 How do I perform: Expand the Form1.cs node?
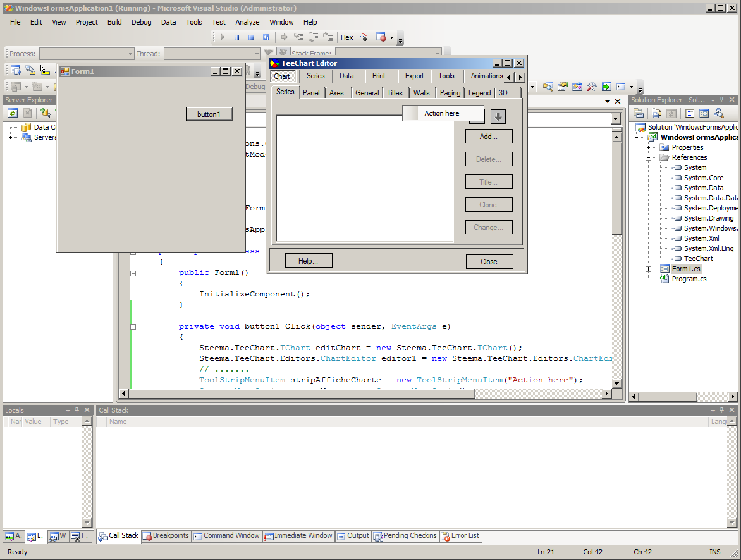[649, 269]
